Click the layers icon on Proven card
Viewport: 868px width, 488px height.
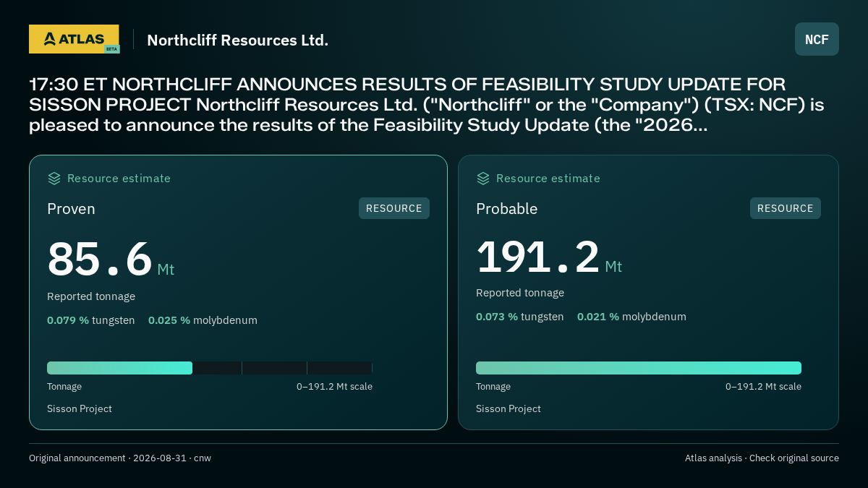pyautogui.click(x=54, y=179)
